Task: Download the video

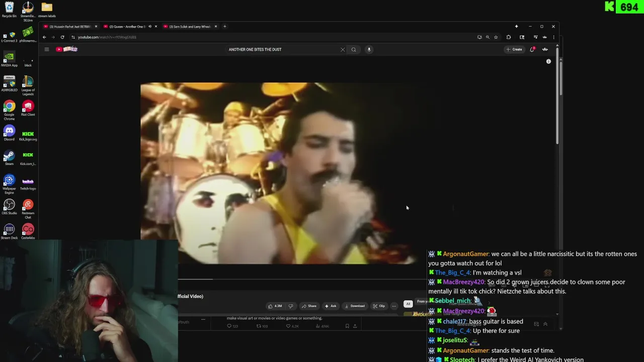Action: click(x=354, y=306)
